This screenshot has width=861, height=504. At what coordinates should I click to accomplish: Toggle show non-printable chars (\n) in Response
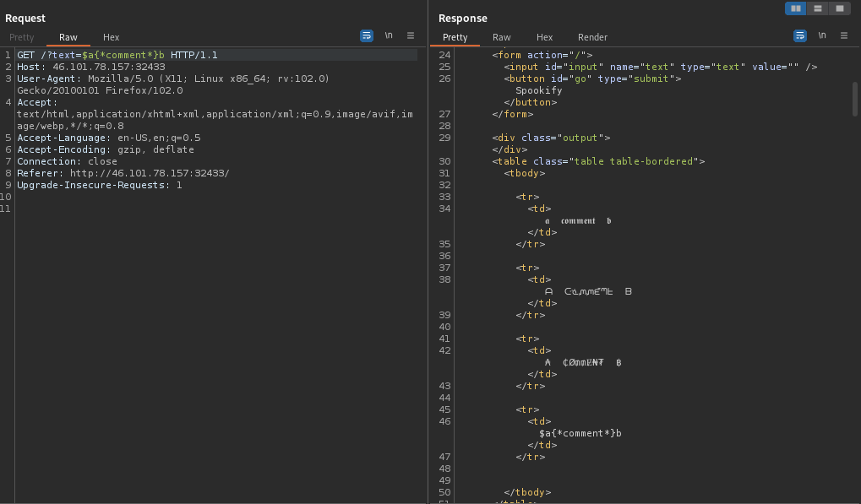coord(822,35)
